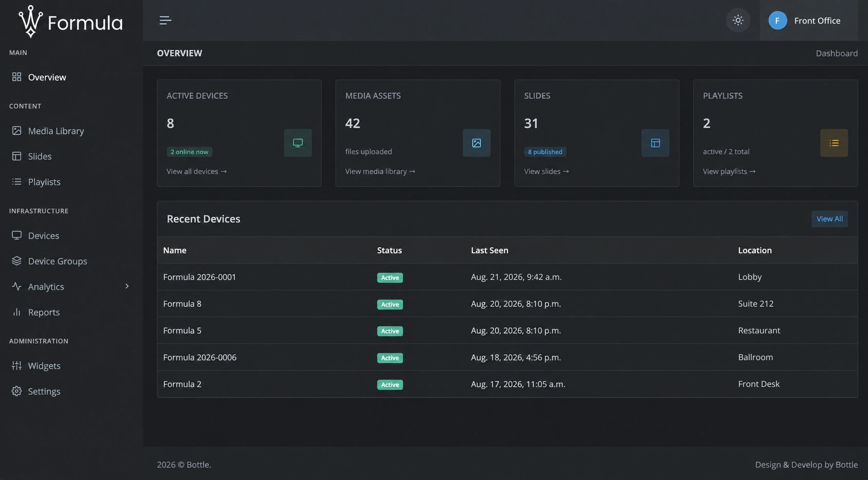Click the Name column header
Viewport: 868px width, 480px height.
pos(175,250)
